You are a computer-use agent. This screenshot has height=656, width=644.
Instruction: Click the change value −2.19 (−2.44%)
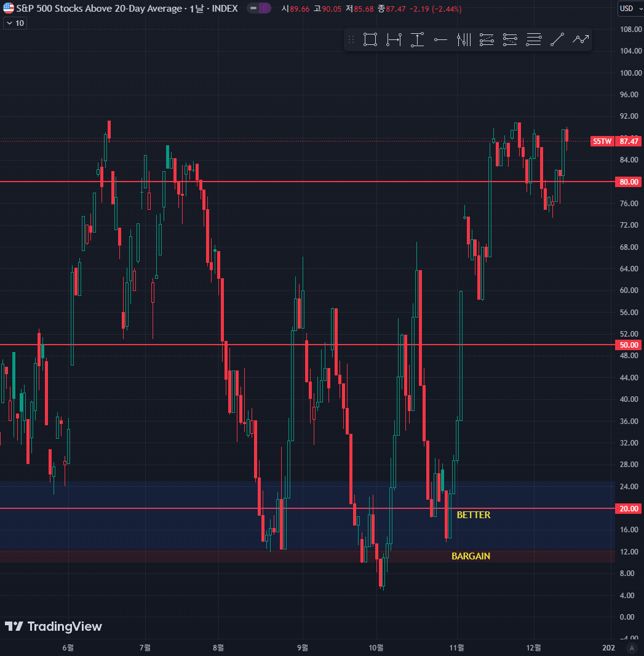435,9
